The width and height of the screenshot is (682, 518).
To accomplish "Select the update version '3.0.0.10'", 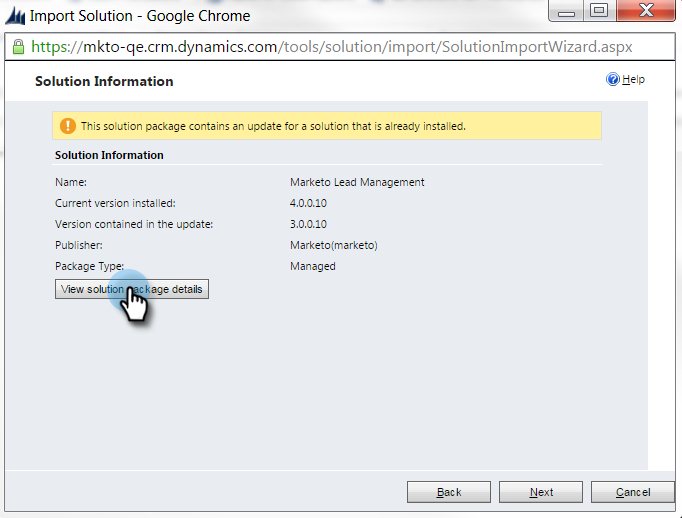I will (308, 224).
